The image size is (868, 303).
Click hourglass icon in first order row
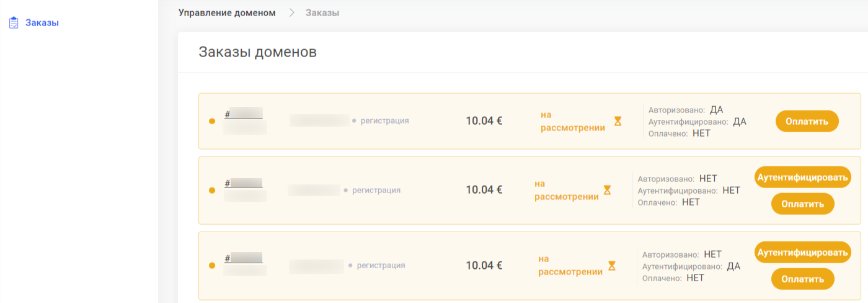(618, 121)
